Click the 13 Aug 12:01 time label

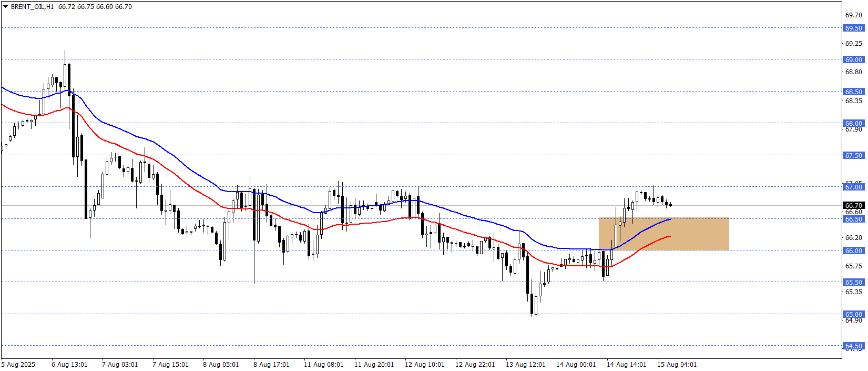[x=526, y=364]
